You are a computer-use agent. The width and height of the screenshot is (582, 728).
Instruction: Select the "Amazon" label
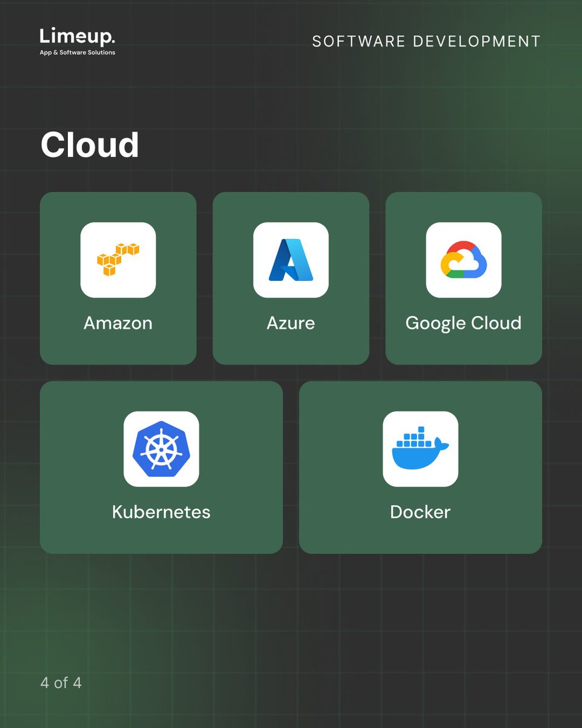pos(118,323)
